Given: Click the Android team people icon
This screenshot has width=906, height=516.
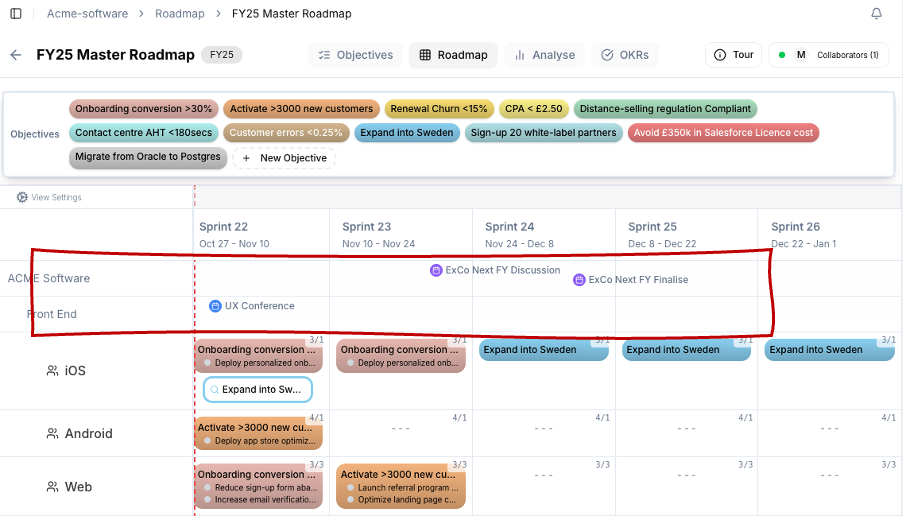Looking at the screenshot, I should [x=52, y=434].
